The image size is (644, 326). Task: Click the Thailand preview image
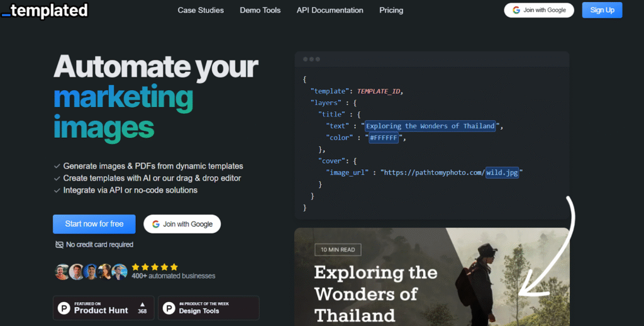tap(431, 277)
